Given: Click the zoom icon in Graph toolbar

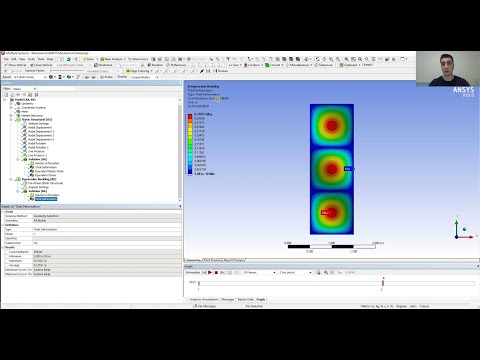Looking at the screenshot, I should click(326, 272).
